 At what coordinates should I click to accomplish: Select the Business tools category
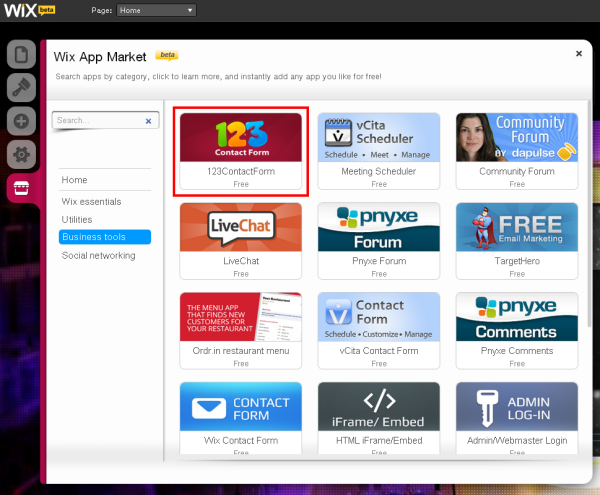[x=105, y=237]
